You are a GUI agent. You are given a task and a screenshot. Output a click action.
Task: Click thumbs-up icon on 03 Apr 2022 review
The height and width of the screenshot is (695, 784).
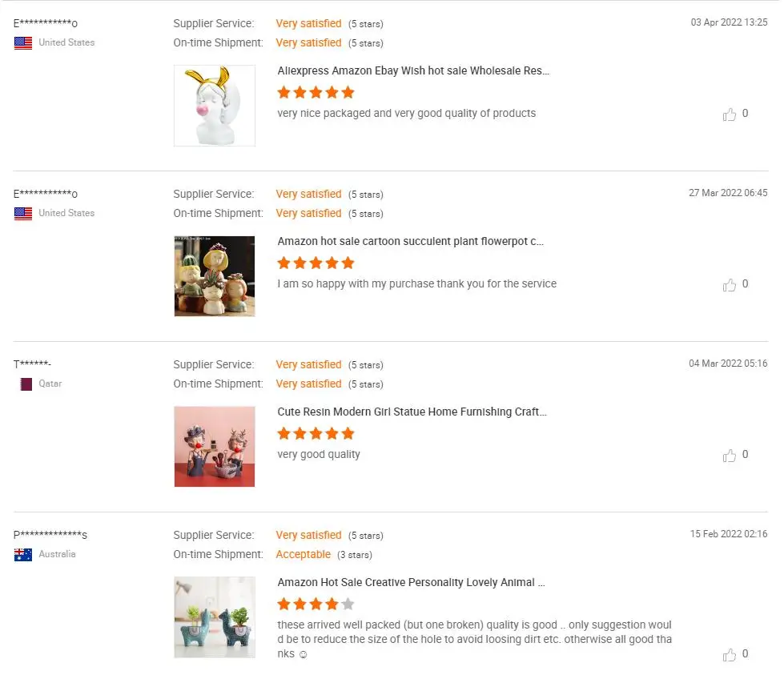point(730,114)
